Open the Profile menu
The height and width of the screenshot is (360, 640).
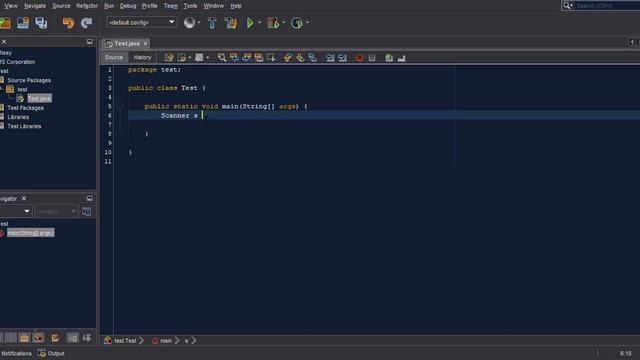click(149, 6)
